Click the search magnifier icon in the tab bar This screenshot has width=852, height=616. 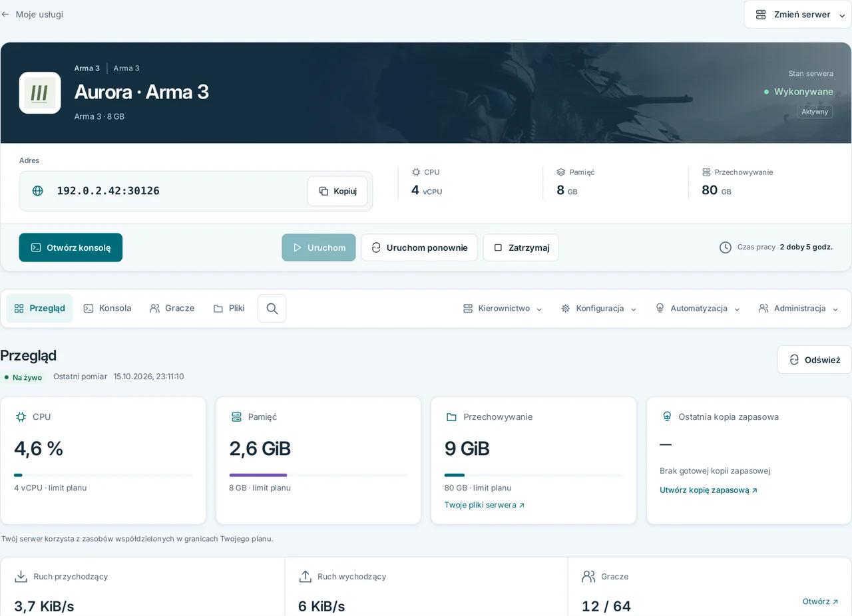pos(272,309)
